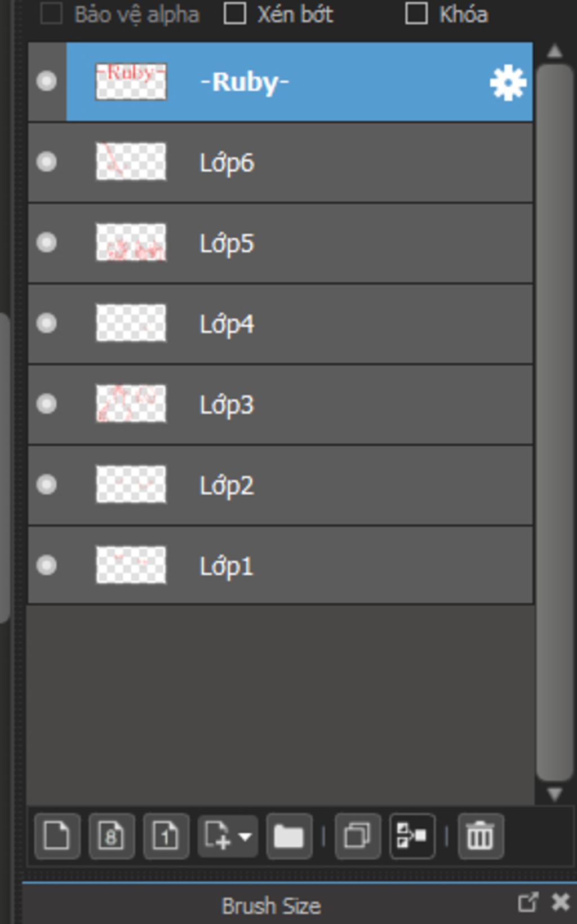Screen dimensions: 577x924
Task: Add a new 1-bit layer
Action: 166,836
